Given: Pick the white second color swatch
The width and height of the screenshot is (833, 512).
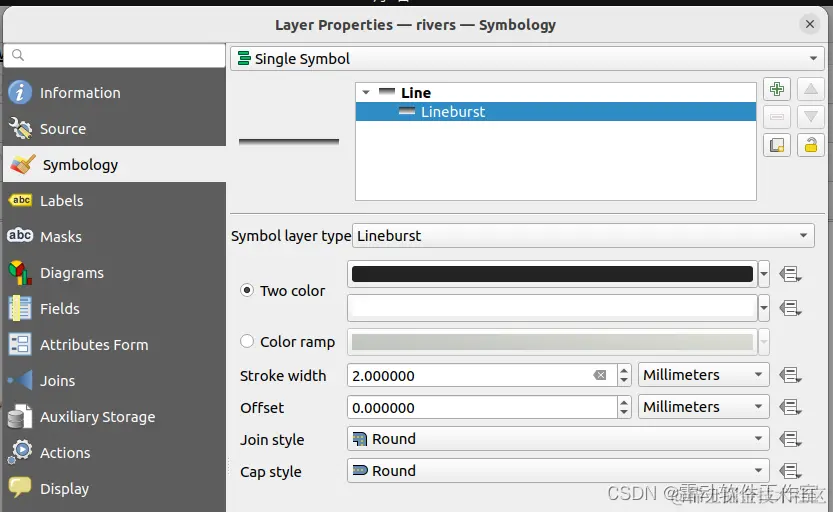Looking at the screenshot, I should coord(552,308).
